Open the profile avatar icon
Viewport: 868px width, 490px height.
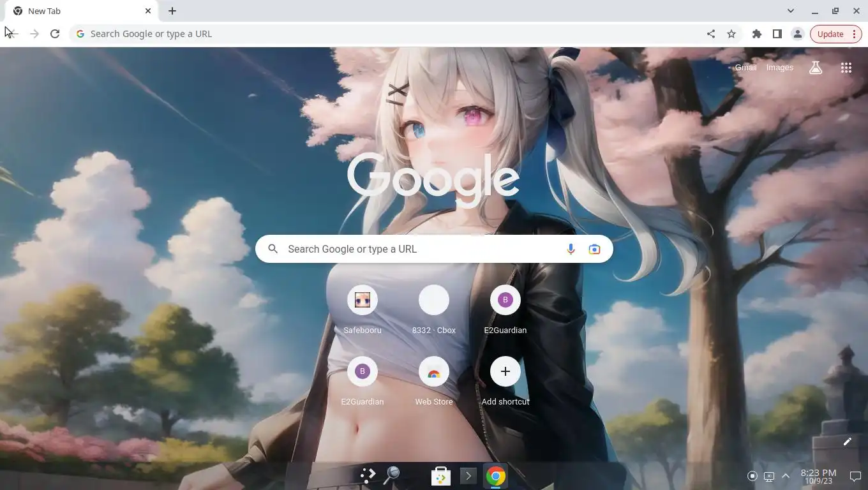[x=798, y=34]
